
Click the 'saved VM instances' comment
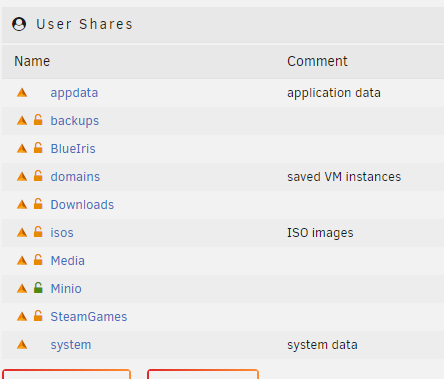[344, 177]
